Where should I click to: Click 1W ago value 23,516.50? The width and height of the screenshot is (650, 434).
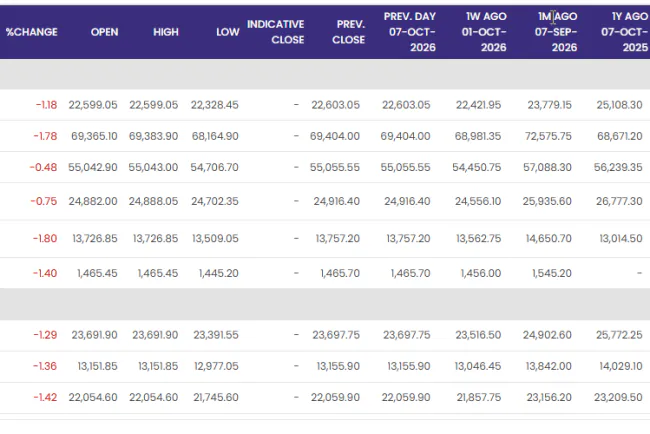tap(478, 335)
